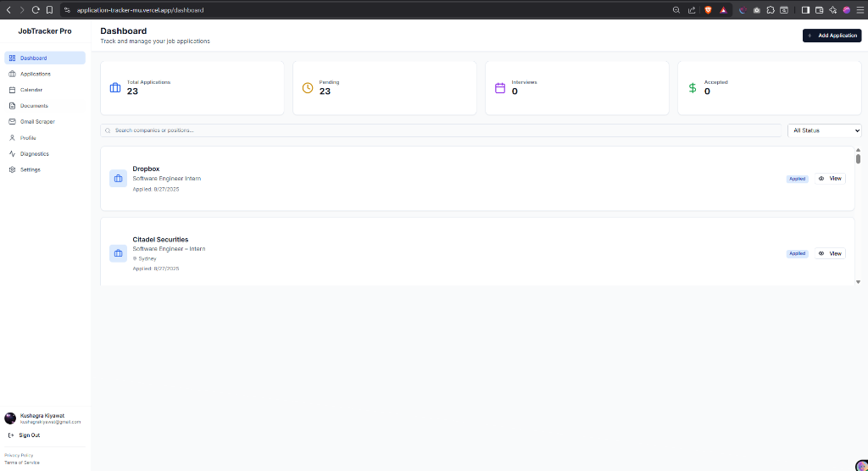
Task: Click the Dashboard grid icon in sidebar
Action: pyautogui.click(x=12, y=58)
